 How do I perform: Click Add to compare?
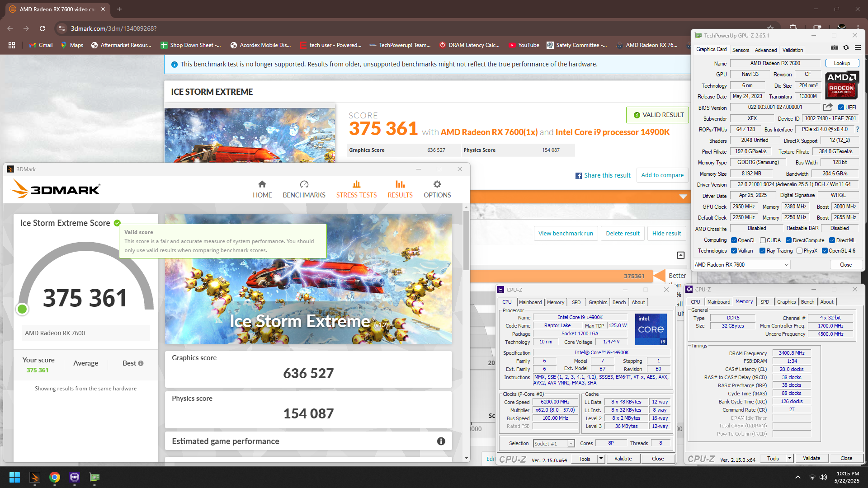click(662, 175)
